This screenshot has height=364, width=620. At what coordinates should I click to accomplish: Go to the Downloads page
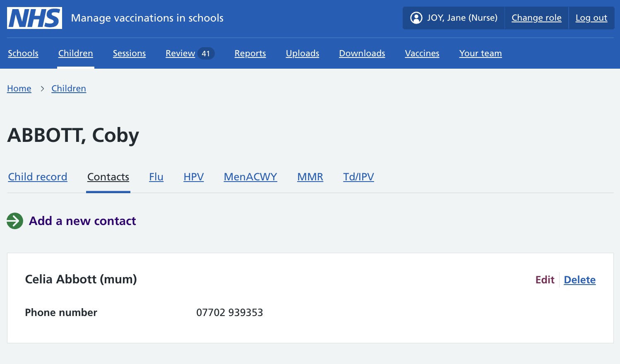click(x=362, y=53)
